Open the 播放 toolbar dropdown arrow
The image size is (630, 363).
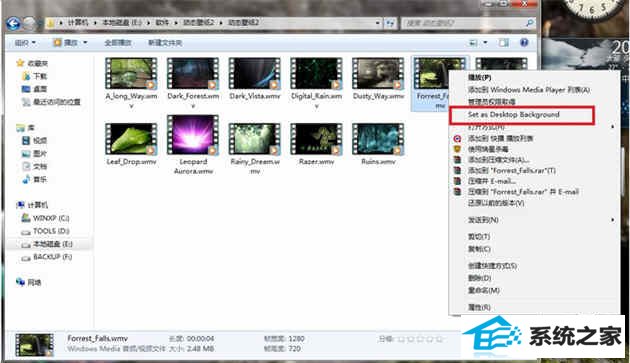[85, 42]
